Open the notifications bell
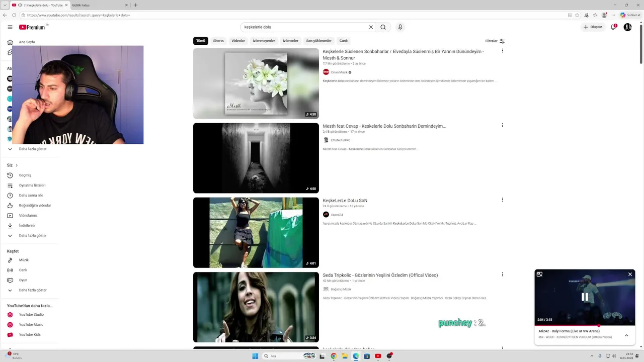Viewport: 644px width, 362px height. (x=613, y=27)
